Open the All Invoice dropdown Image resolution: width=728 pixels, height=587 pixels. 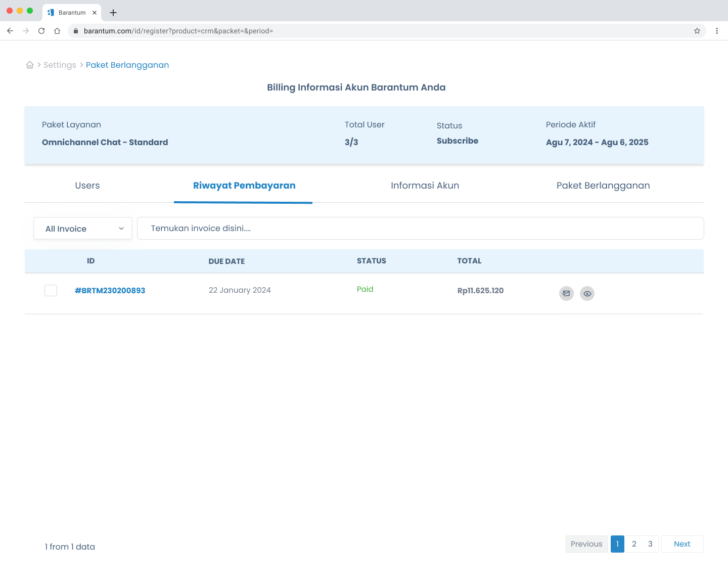click(x=83, y=229)
